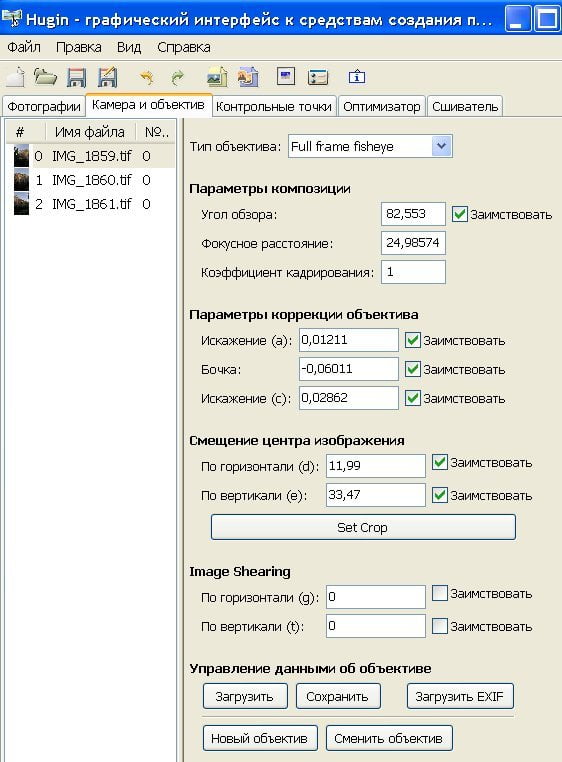Open the preview window icon

(x=286, y=76)
